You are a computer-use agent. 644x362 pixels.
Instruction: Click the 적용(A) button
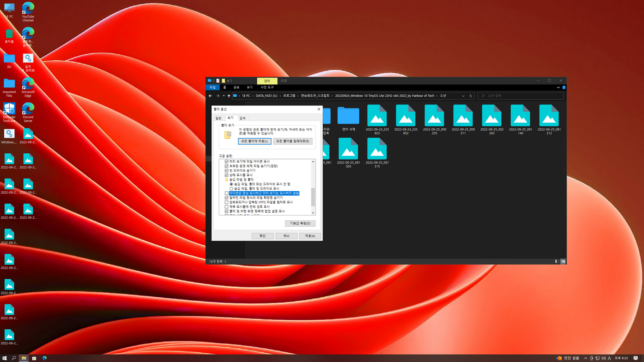click(310, 236)
